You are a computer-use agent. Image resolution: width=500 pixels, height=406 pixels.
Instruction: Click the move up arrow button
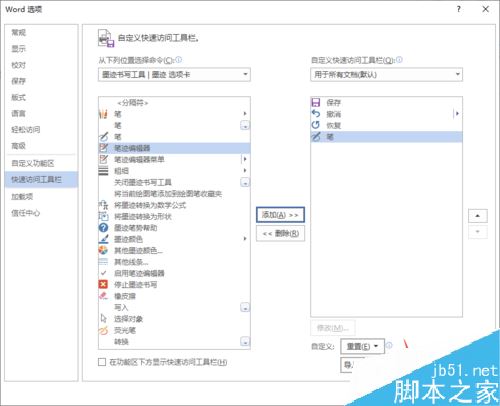point(478,216)
